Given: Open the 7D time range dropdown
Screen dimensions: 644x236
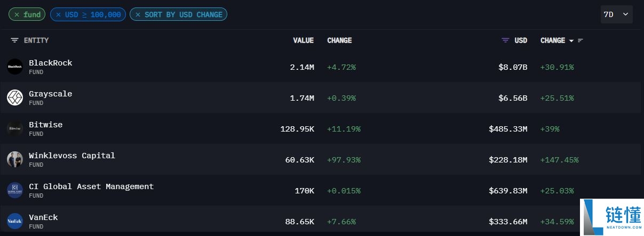Looking at the screenshot, I should [x=616, y=14].
